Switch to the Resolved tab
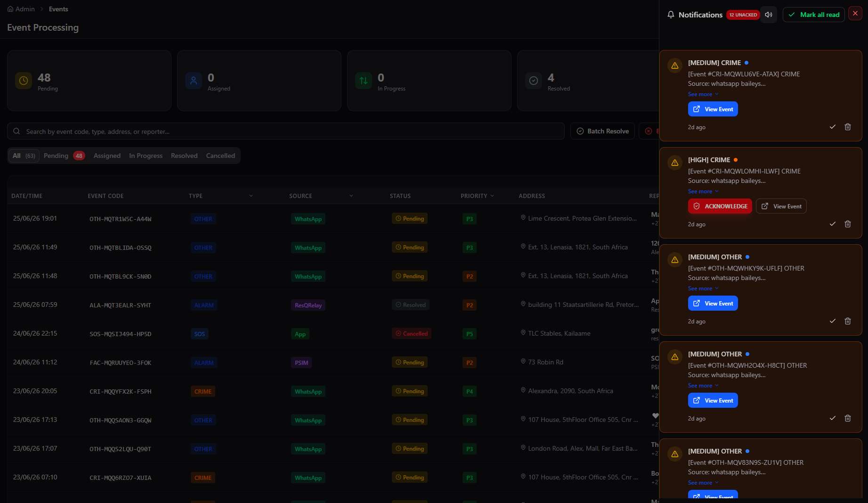The width and height of the screenshot is (868, 503). point(184,156)
